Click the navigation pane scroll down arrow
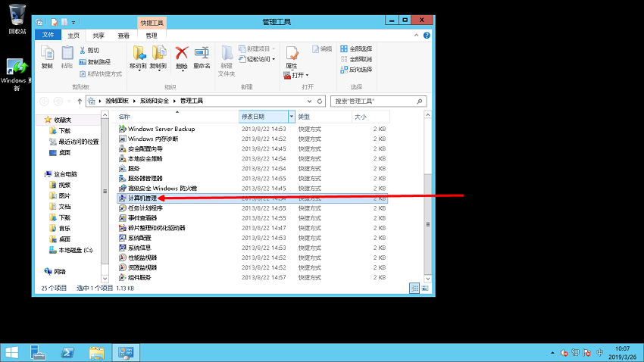This screenshot has height=362, width=644. (105, 279)
